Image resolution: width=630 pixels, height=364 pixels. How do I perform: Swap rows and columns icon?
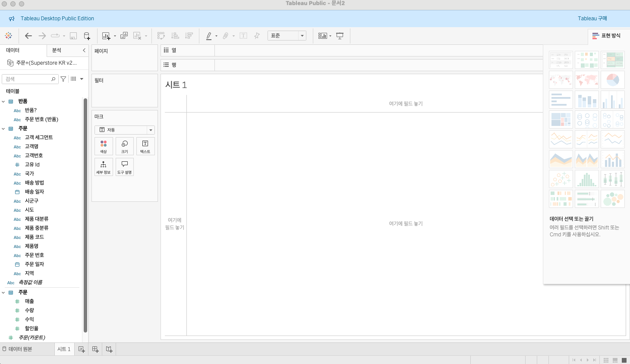[x=161, y=36]
